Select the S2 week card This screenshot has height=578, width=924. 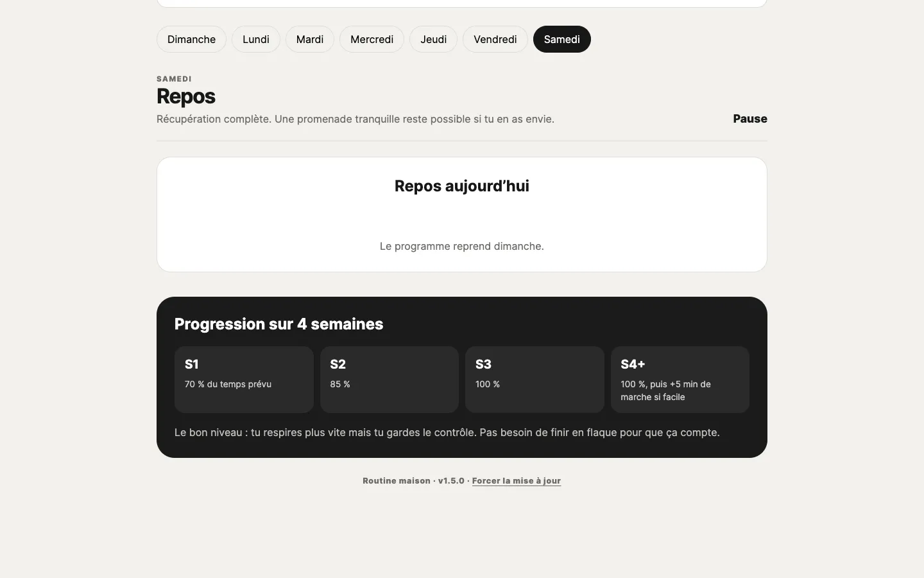[389, 380]
